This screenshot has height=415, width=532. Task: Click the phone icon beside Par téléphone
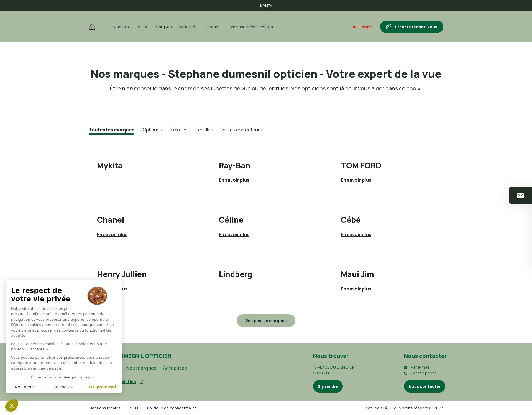click(x=406, y=373)
